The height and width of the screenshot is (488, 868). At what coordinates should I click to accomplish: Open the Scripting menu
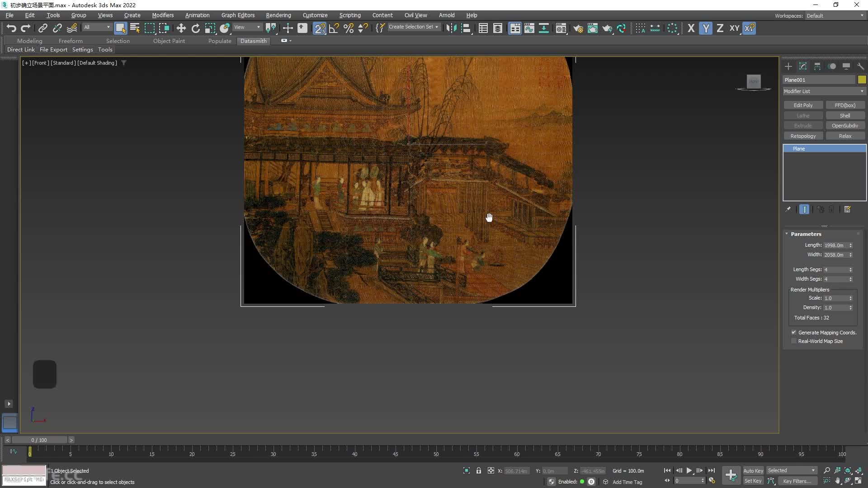[350, 15]
